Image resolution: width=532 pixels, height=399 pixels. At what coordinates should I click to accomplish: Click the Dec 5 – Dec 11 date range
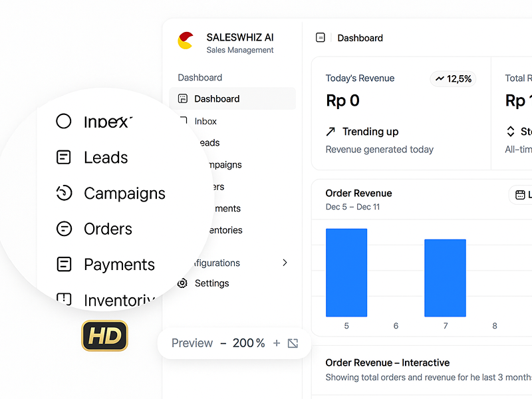[x=352, y=207]
